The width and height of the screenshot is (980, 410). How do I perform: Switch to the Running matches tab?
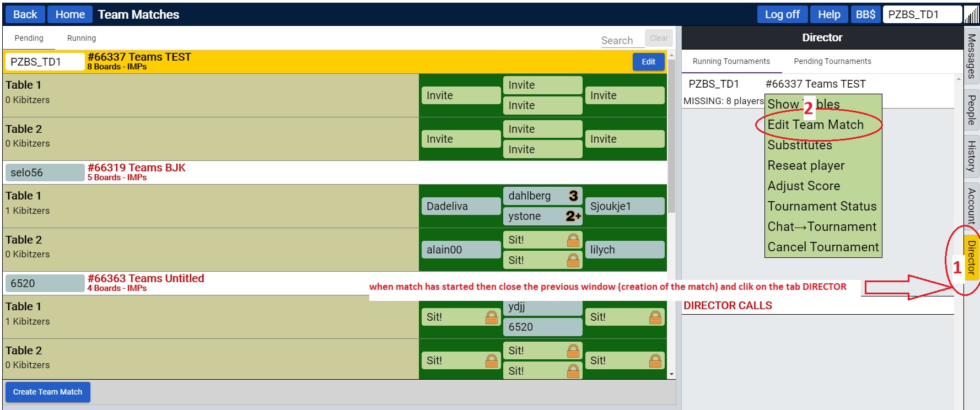click(x=82, y=38)
